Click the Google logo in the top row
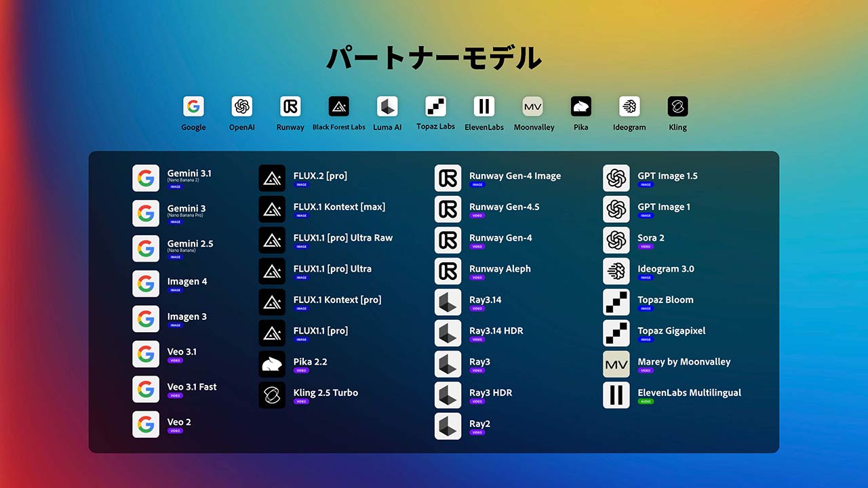The height and width of the screenshot is (488, 868). pyautogui.click(x=193, y=106)
